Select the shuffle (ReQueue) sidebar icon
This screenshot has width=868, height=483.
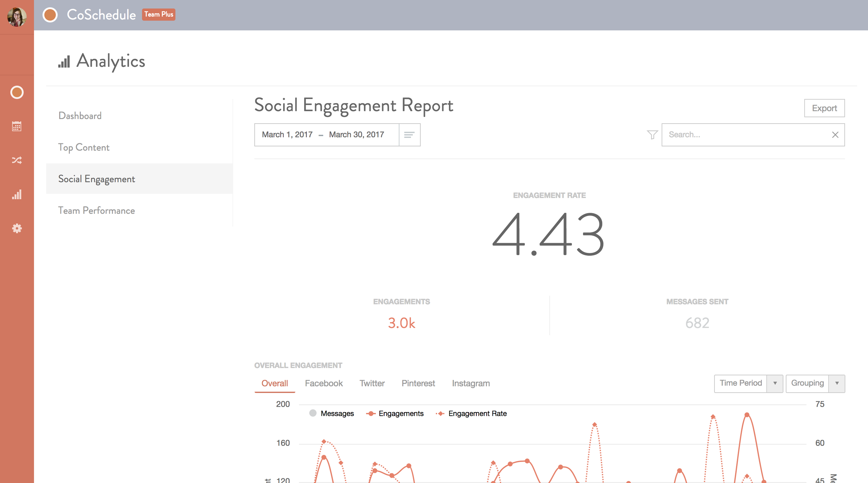point(17,161)
